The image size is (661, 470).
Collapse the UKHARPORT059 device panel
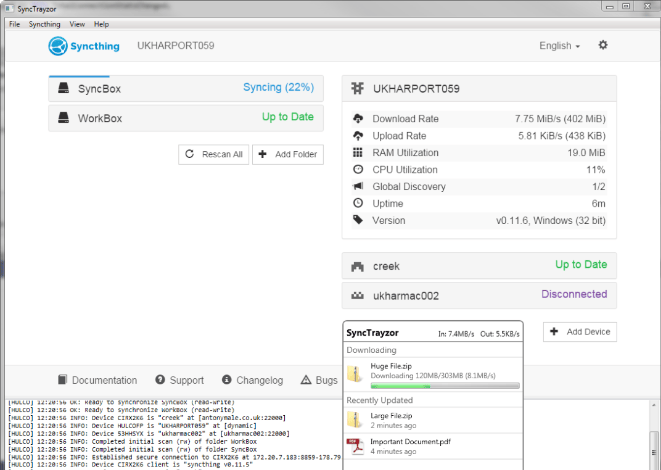pos(479,89)
